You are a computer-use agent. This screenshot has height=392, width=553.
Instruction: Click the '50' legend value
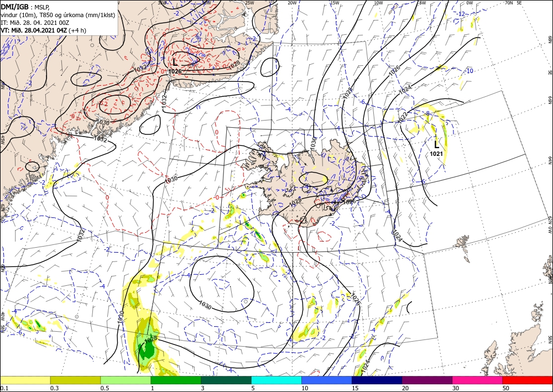click(x=505, y=388)
